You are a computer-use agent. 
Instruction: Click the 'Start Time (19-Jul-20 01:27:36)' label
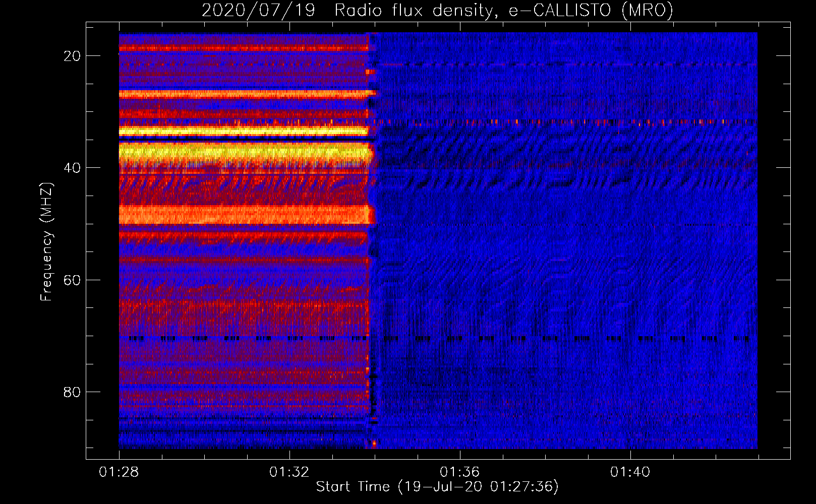point(437,487)
